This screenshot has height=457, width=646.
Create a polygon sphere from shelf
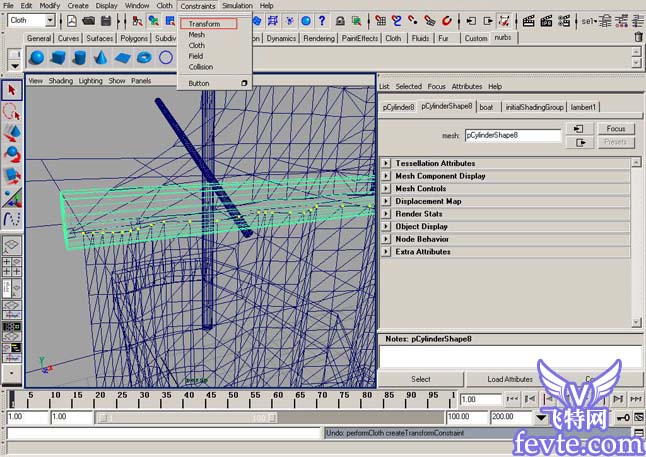point(37,57)
